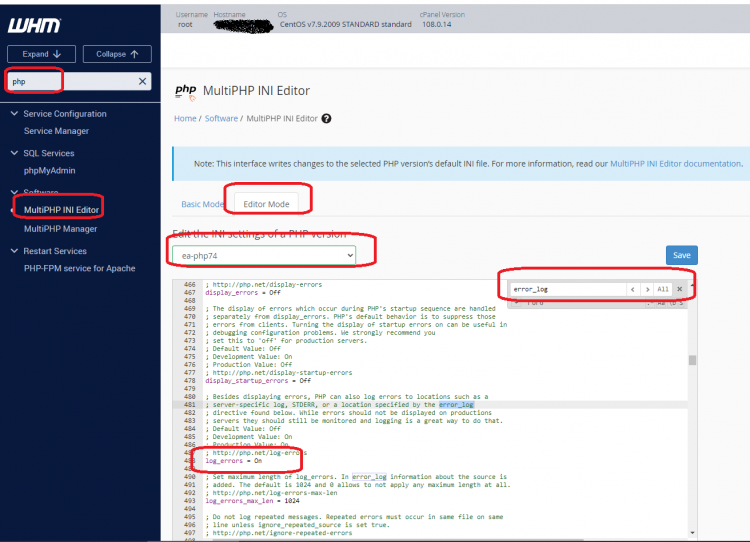Go to next search match in editor

(x=647, y=289)
